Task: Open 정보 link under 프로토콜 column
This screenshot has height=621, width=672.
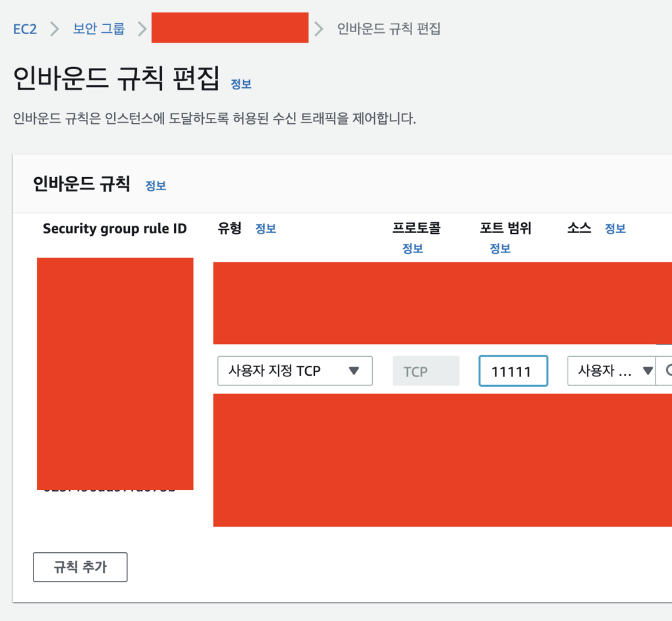Action: (x=413, y=249)
